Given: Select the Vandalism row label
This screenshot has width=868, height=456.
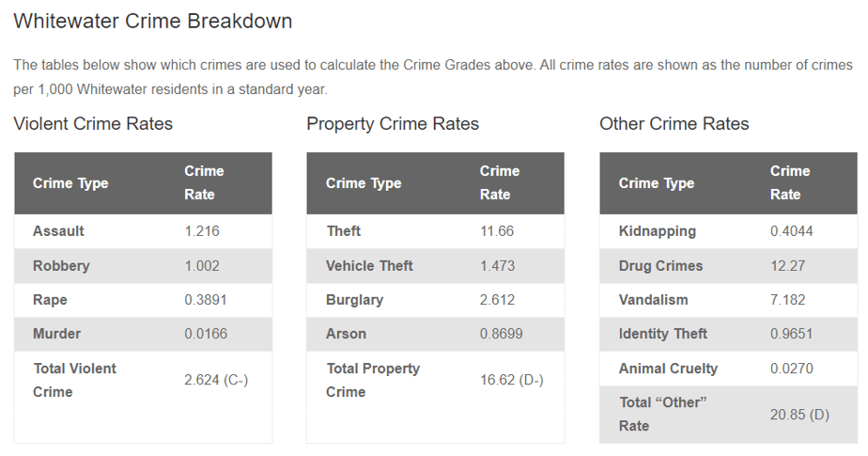Looking at the screenshot, I should tap(653, 300).
